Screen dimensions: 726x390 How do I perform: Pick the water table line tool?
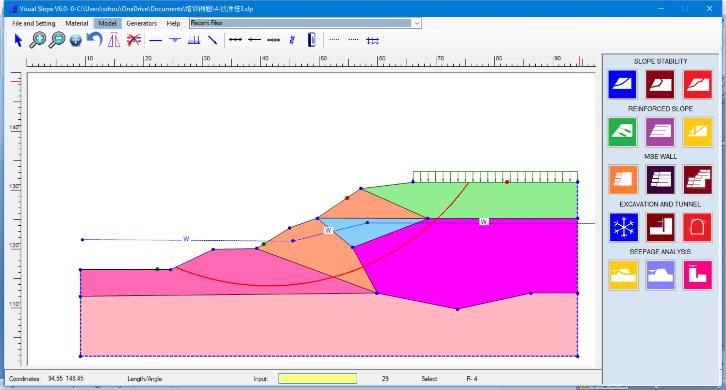click(175, 40)
